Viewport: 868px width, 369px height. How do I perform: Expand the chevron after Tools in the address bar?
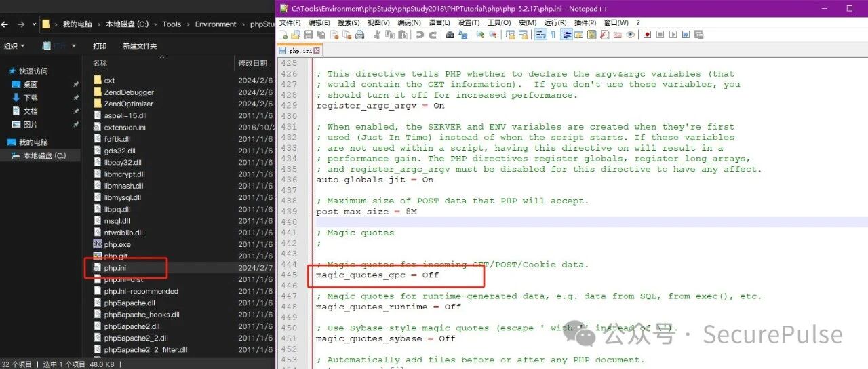coord(189,24)
